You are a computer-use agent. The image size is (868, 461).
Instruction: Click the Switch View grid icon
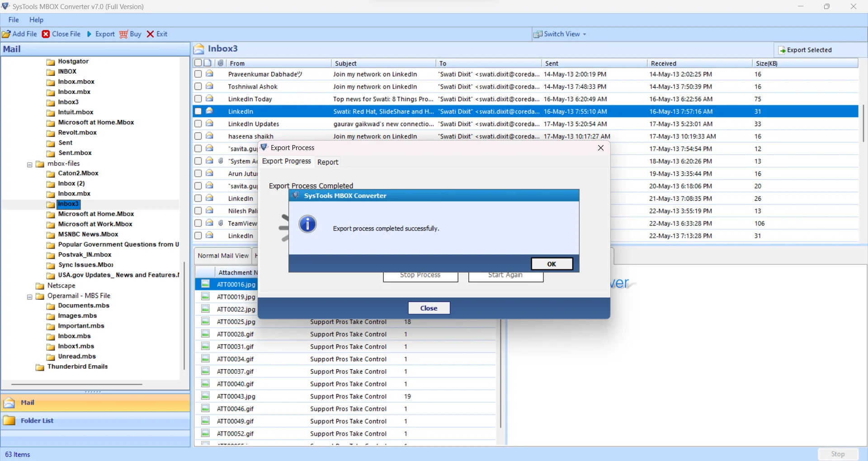(x=538, y=34)
